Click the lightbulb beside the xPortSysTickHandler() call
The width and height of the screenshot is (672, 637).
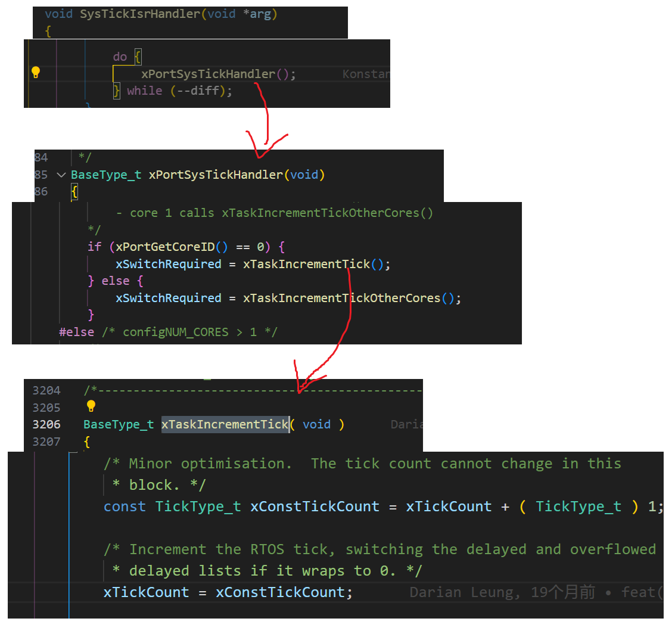tap(36, 73)
